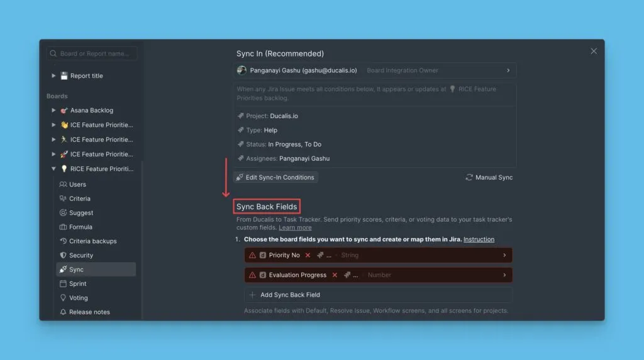Expand the Evaluation Progress field row arrow

point(504,275)
